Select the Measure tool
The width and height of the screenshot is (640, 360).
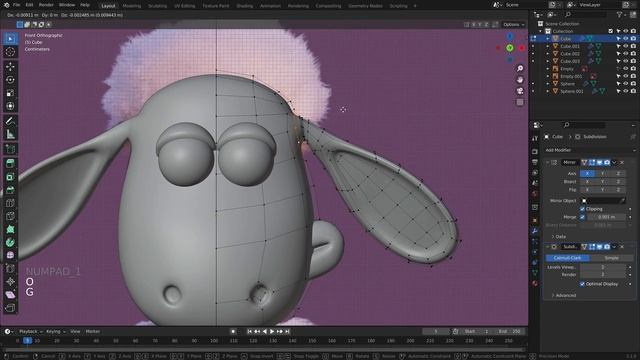coord(10,134)
